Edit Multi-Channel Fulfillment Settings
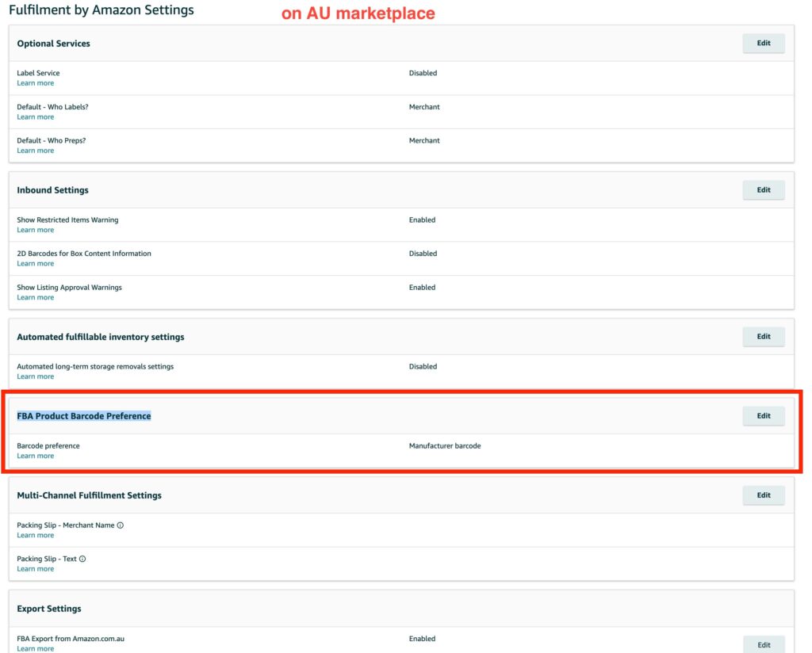Image resolution: width=812 pixels, height=653 pixels. point(763,495)
